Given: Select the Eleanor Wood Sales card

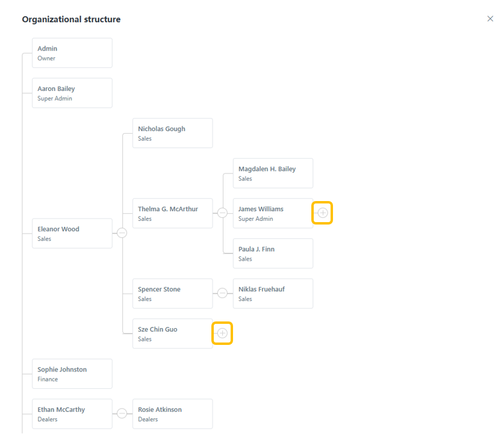Looking at the screenshot, I should pos(72,233).
